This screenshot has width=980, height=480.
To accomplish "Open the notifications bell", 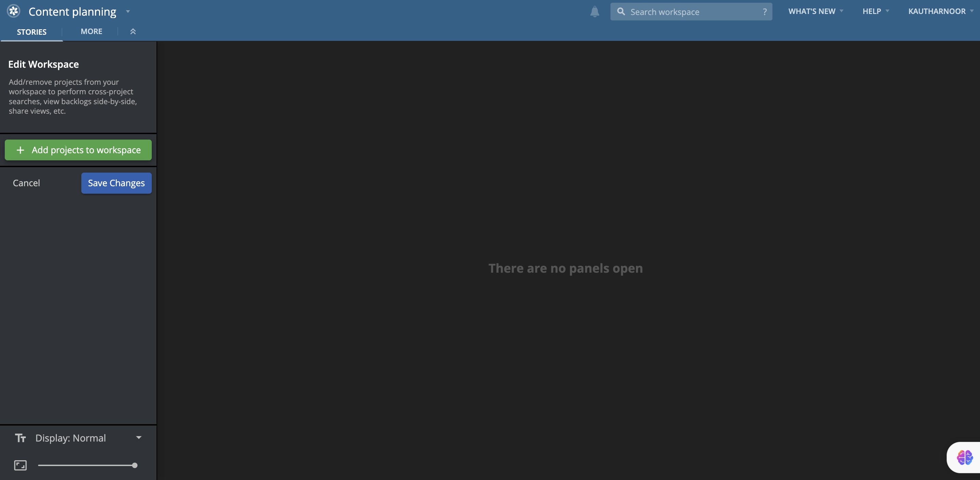I will 594,12.
